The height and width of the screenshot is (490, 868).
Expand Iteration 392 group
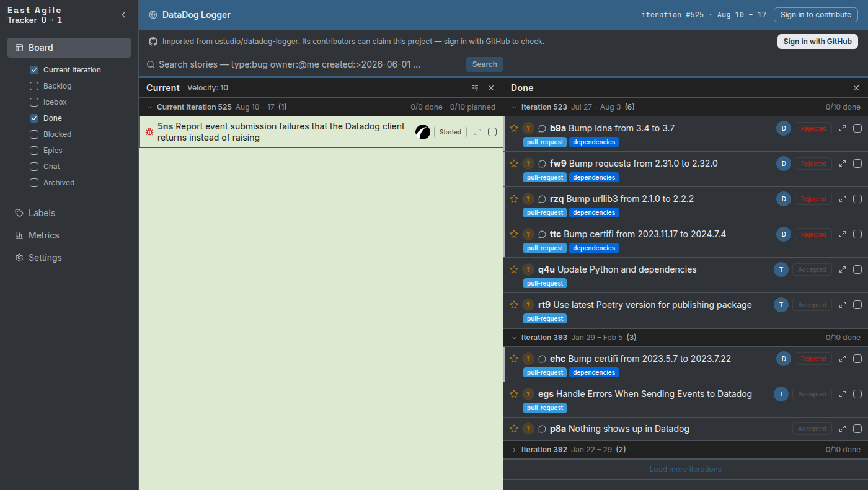(x=514, y=450)
